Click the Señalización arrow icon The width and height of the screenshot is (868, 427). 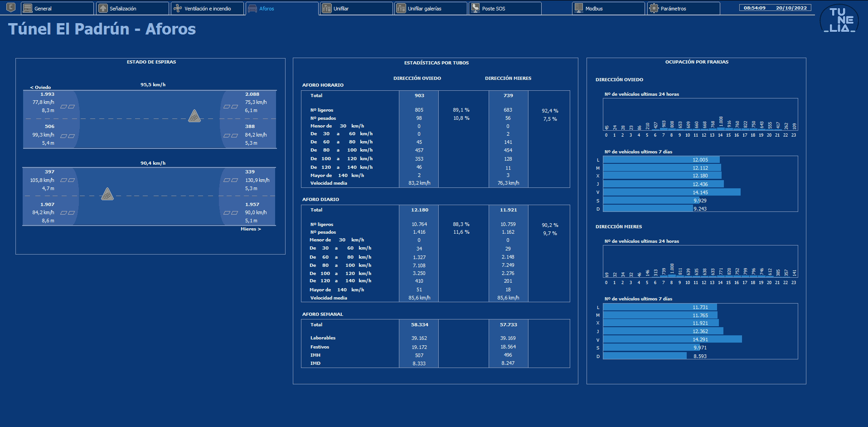point(103,8)
